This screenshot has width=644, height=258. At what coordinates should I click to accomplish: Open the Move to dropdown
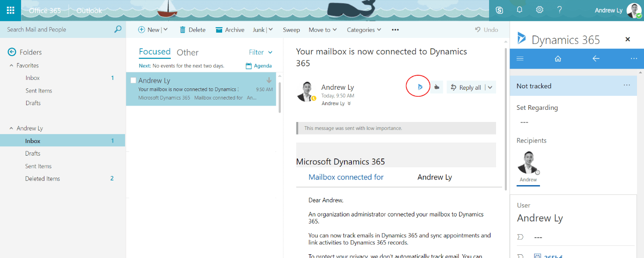pos(322,29)
